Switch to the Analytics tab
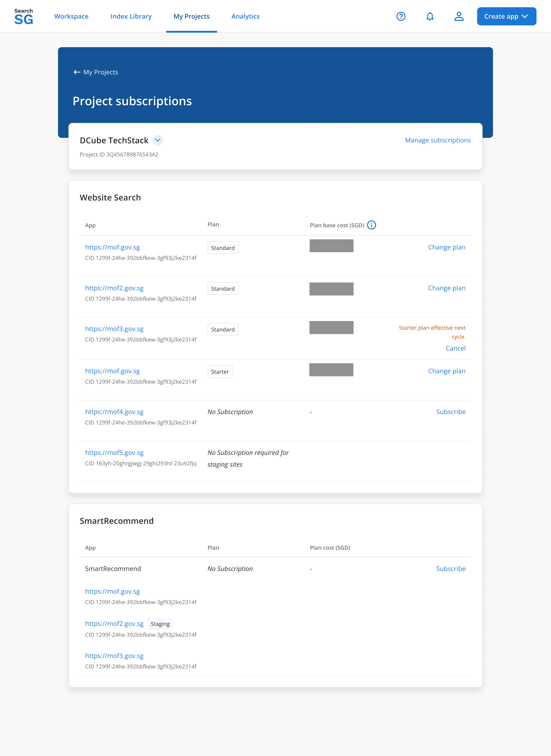Screen dimensions: 551x756 (x=246, y=16)
